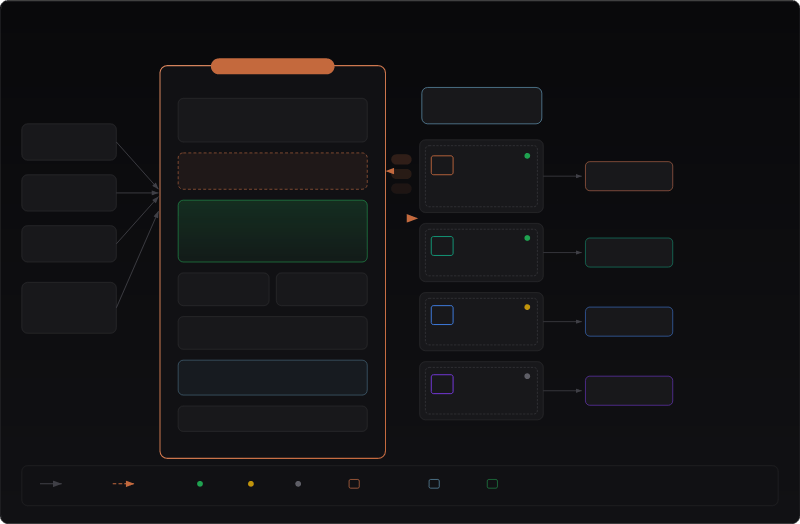
Task: Click the blue-outlined square icon in its card
Action: (442, 315)
